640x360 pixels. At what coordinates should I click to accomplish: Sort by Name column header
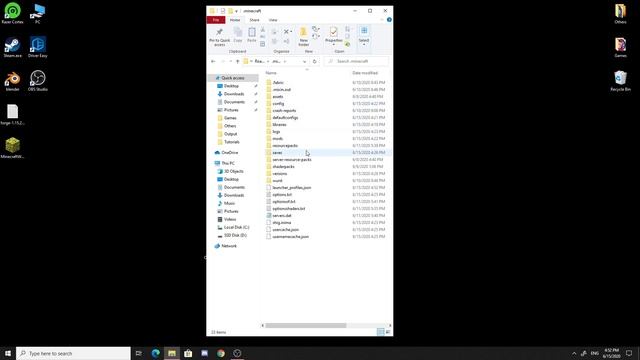click(271, 73)
